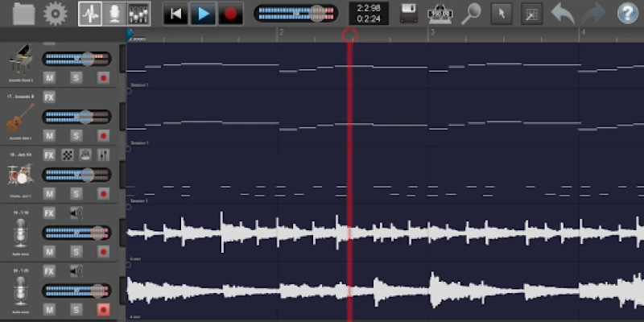Select the arrow pointer tool

[502, 13]
